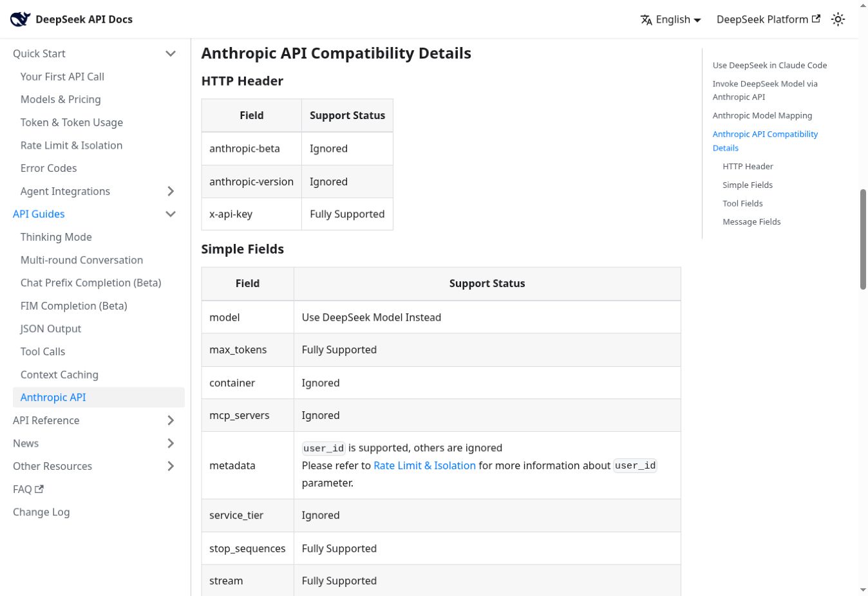This screenshot has width=868, height=596.
Task: Jump to Invoke DeepSeek Model via Anthropic API
Action: coord(765,90)
